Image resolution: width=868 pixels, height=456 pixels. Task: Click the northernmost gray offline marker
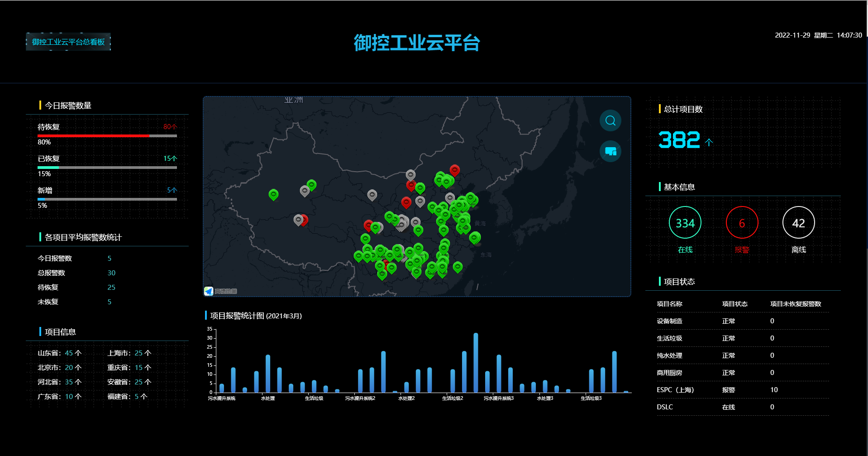[x=410, y=175]
